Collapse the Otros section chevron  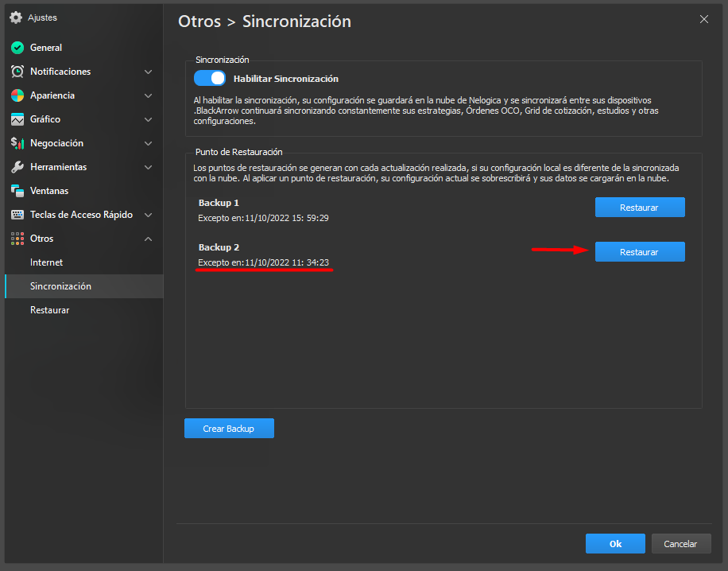click(x=148, y=239)
